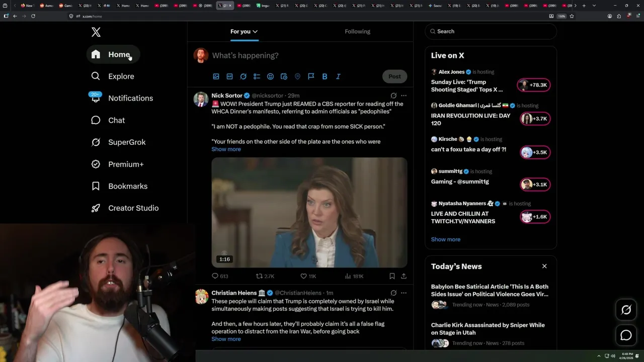Show more Live on X broadcasts

445,239
